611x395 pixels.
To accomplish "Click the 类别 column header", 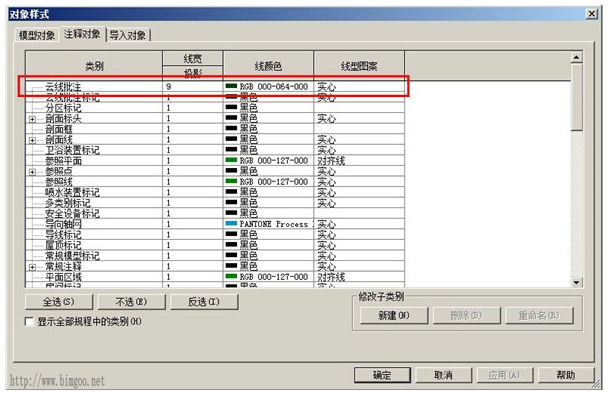I will 94,66.
